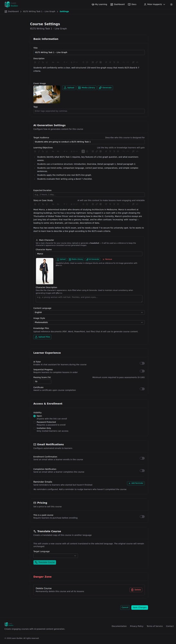
Task: Go to My Learning in top navigation
Action: (99, 5)
